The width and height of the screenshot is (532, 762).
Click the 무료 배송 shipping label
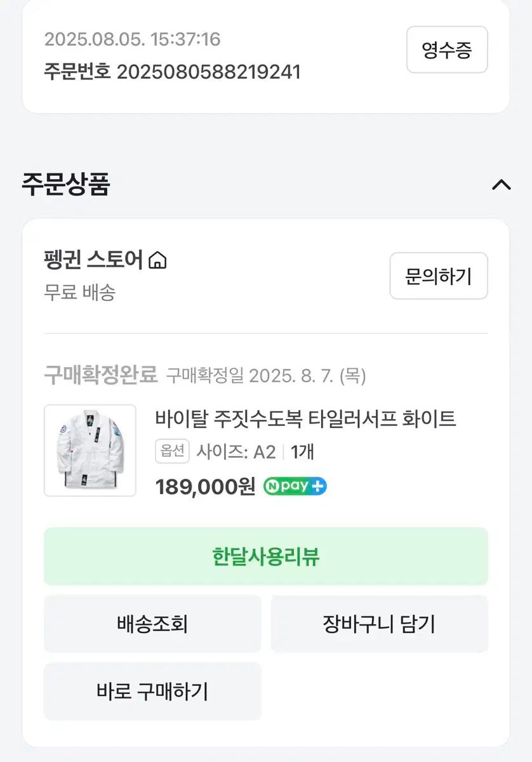tap(79, 293)
